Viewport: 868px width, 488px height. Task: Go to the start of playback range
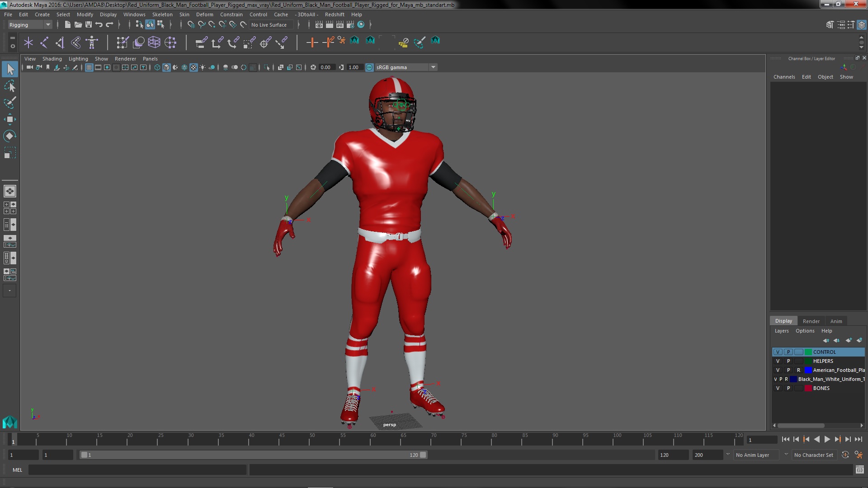785,439
